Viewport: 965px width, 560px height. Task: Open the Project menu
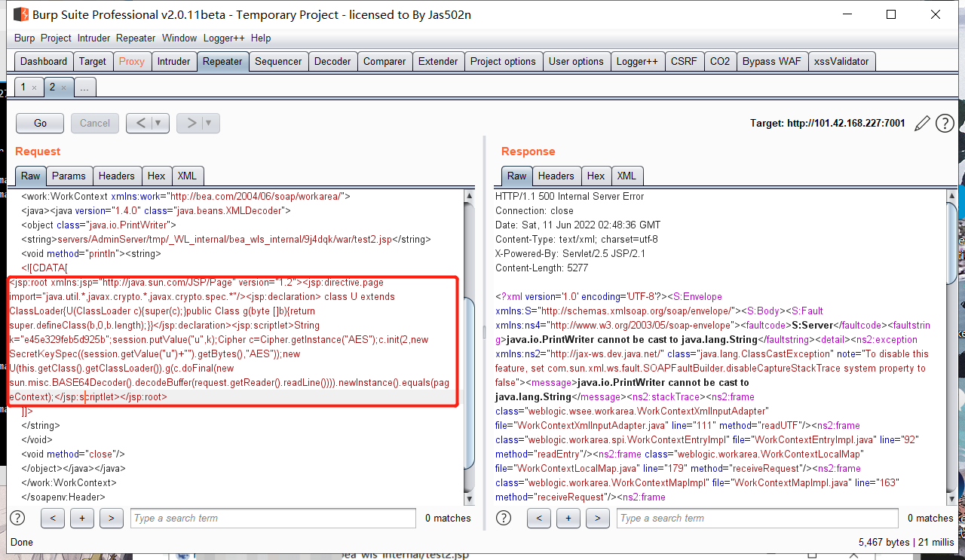[56, 38]
